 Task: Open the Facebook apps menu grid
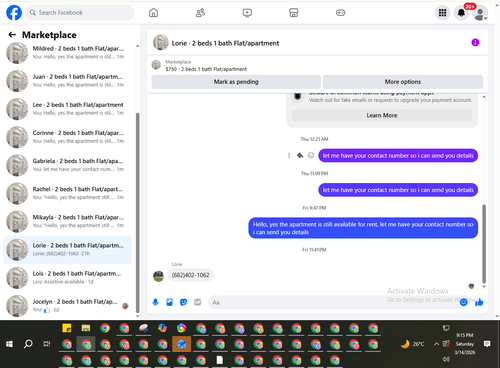click(x=442, y=13)
